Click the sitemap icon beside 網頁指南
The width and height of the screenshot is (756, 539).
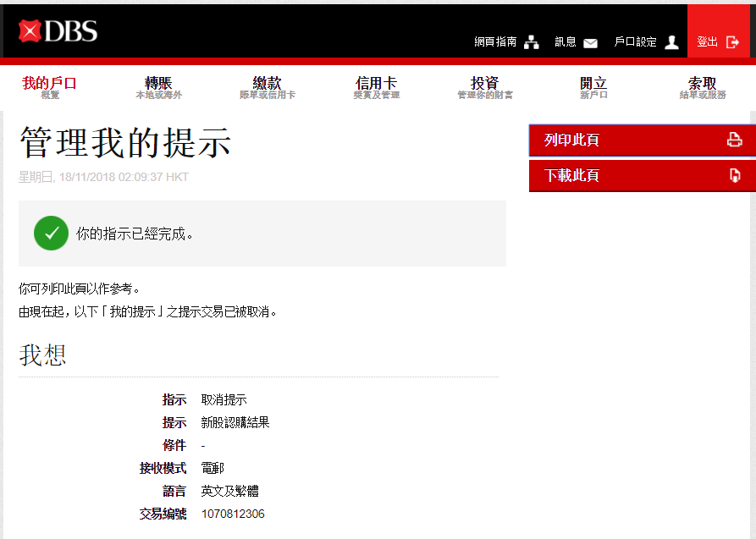pos(532,42)
